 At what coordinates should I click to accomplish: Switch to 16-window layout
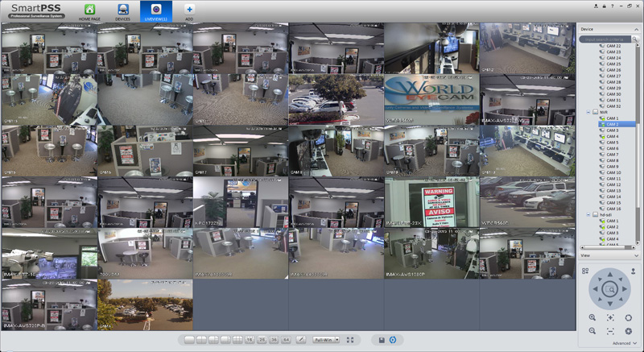[250, 340]
